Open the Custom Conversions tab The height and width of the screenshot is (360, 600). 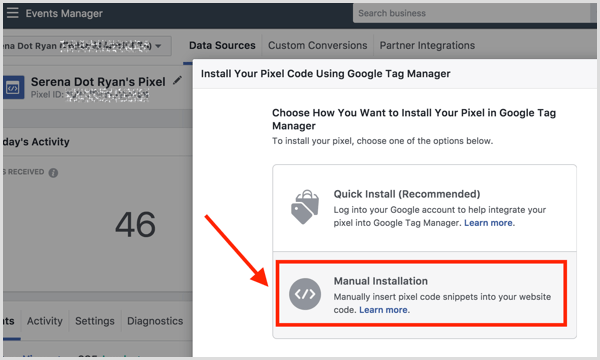(318, 45)
